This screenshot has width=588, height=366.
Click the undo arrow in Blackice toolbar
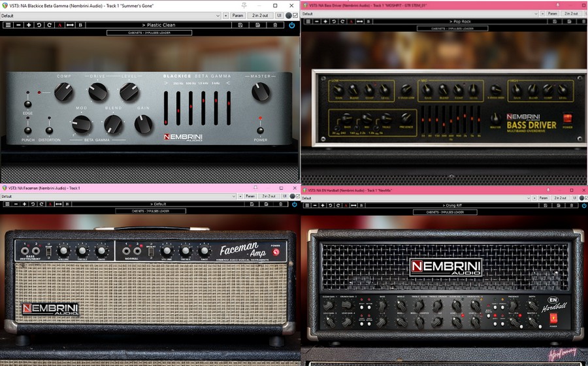click(x=39, y=25)
